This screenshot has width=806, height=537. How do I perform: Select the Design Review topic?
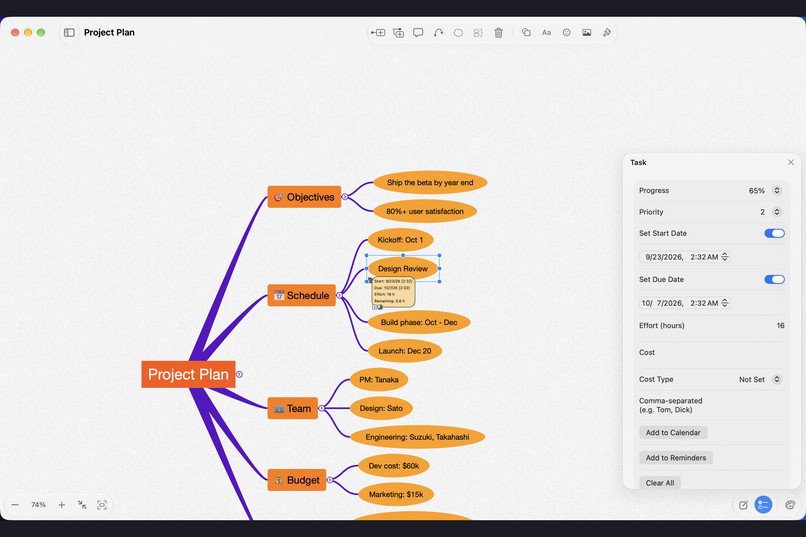402,269
